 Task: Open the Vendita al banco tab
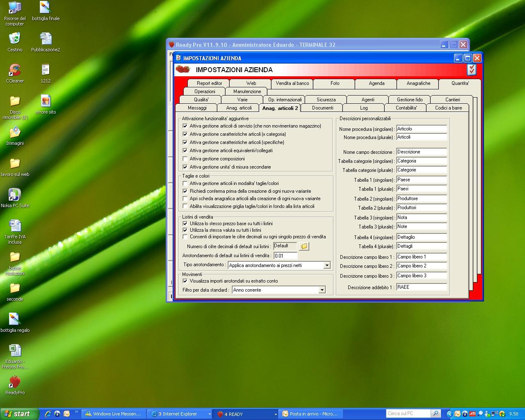(292, 83)
